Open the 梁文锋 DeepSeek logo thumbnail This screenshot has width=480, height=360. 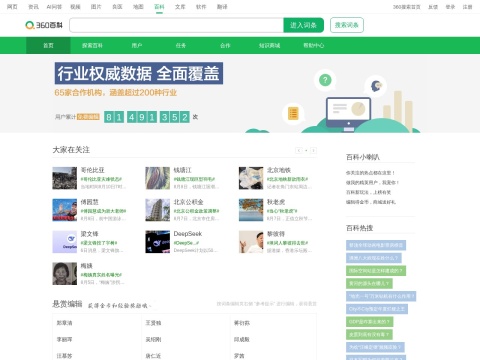[65, 242]
